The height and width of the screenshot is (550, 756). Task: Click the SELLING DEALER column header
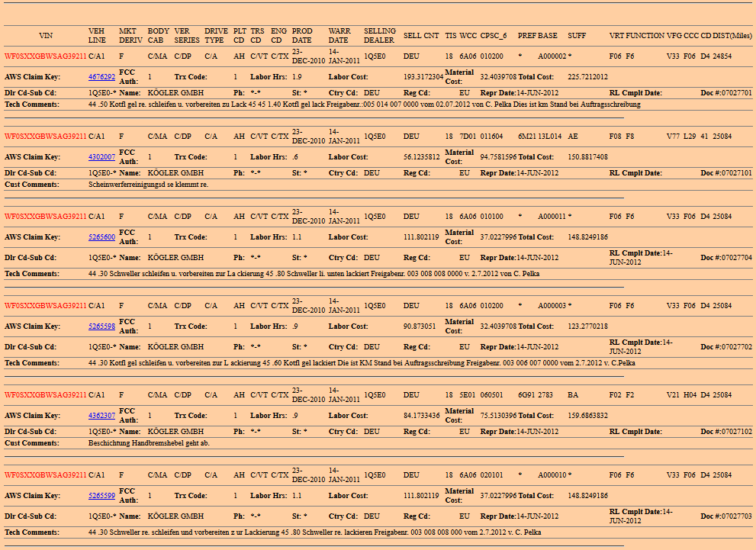(379, 36)
